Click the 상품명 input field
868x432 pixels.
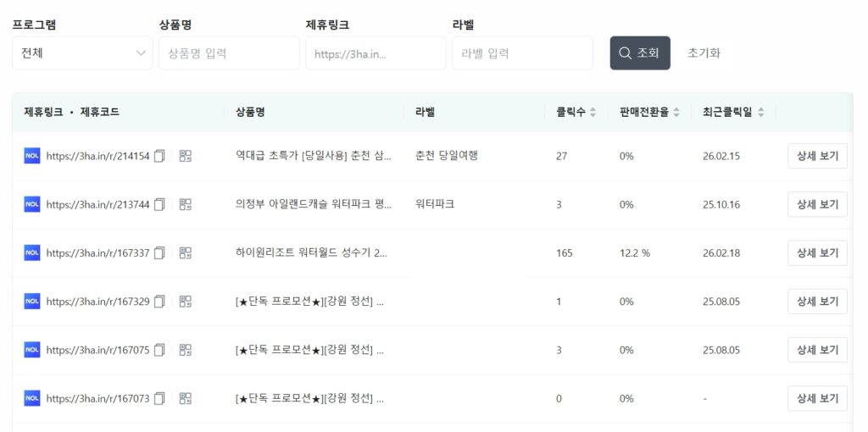[229, 53]
